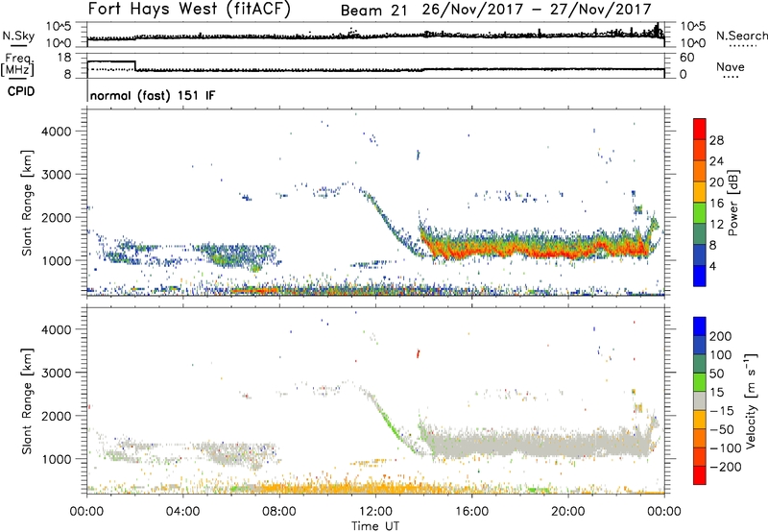Click the "200" tick on the Velocity scale
The width and height of the screenshot is (768, 532).
point(721,336)
